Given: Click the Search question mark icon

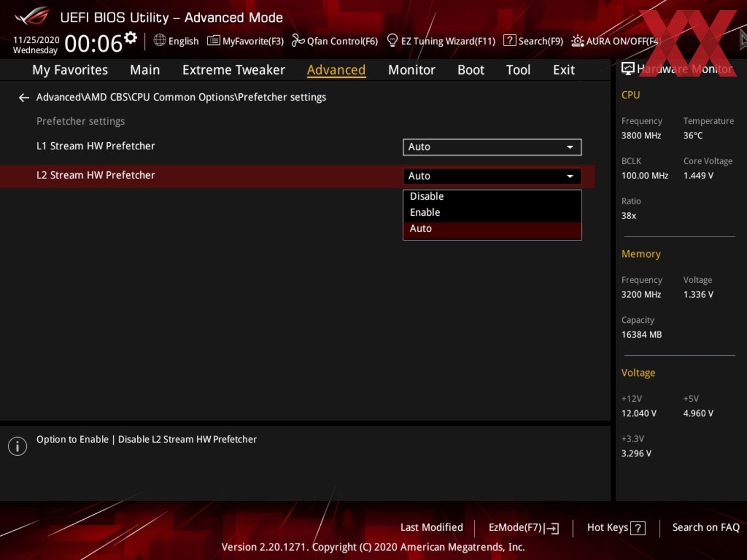Looking at the screenshot, I should click(x=510, y=40).
